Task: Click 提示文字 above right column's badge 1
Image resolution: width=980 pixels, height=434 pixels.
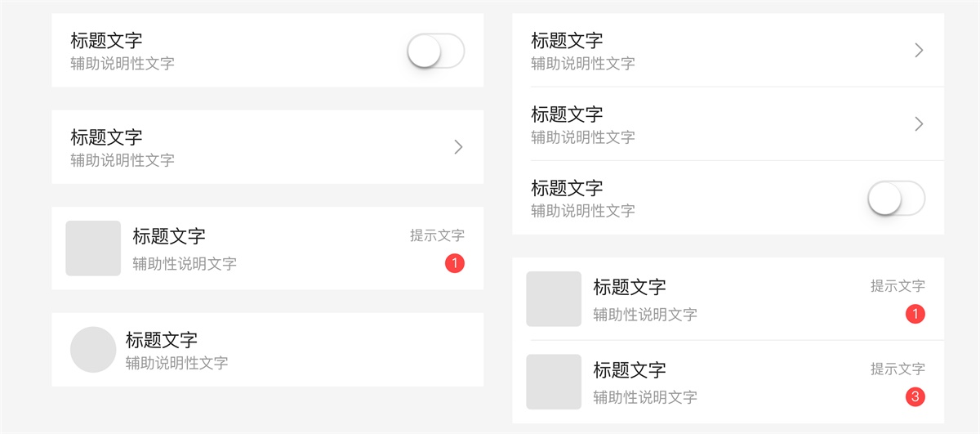Action: point(898,286)
